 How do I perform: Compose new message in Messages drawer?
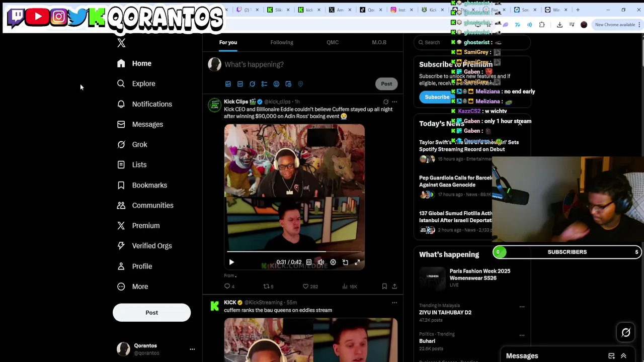611,356
